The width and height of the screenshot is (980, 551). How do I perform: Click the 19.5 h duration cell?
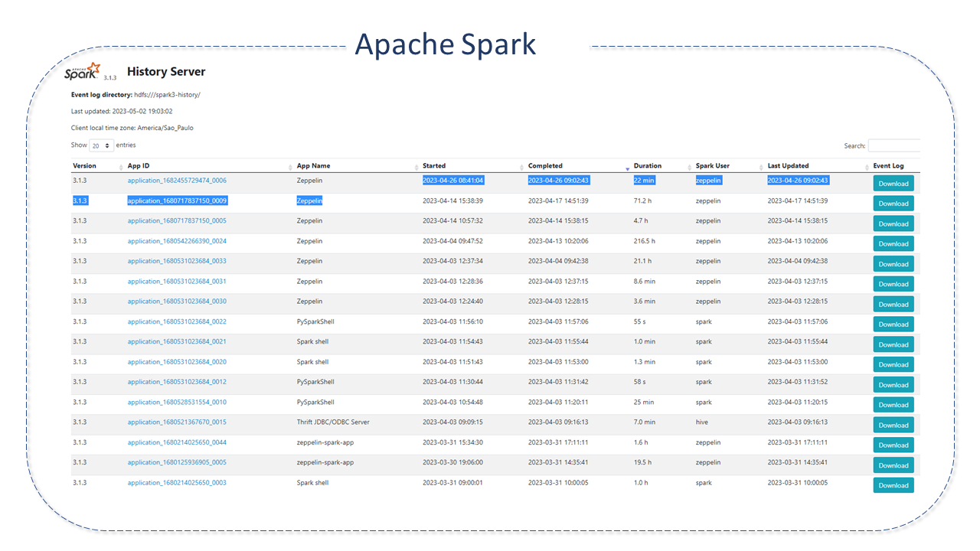(644, 462)
